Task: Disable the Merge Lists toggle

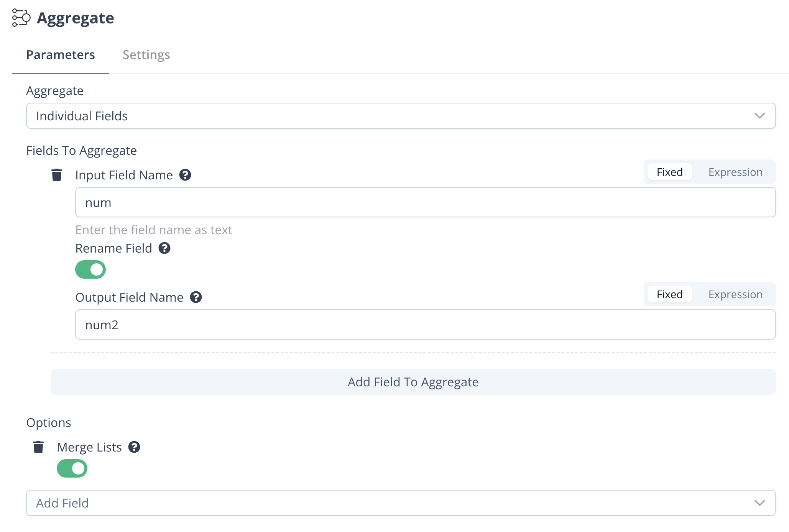Action: tap(72, 468)
